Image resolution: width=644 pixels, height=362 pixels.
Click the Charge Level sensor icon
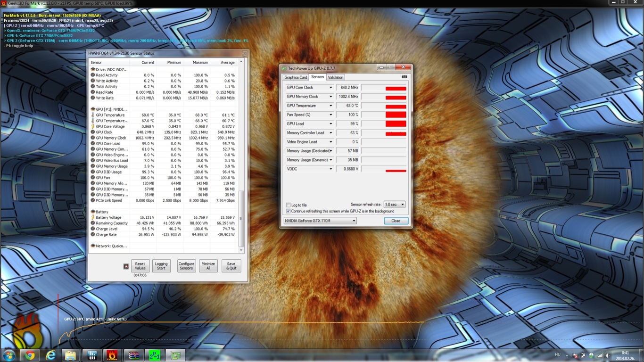click(x=92, y=229)
